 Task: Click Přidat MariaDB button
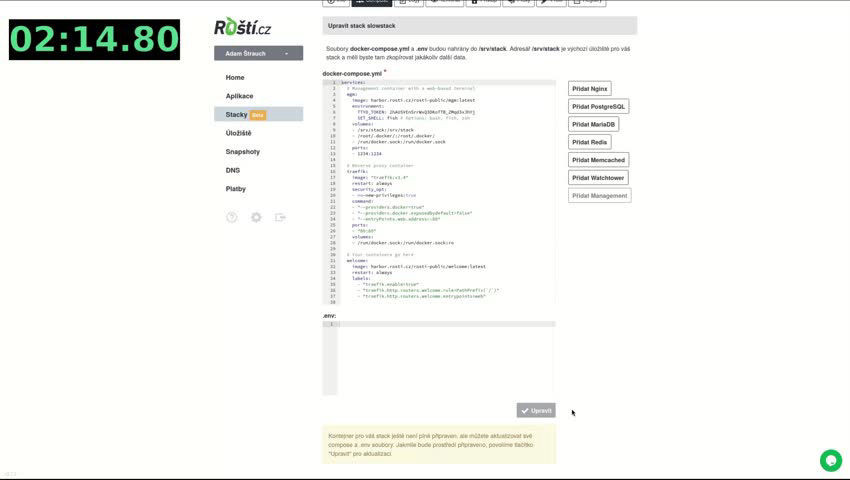point(594,124)
